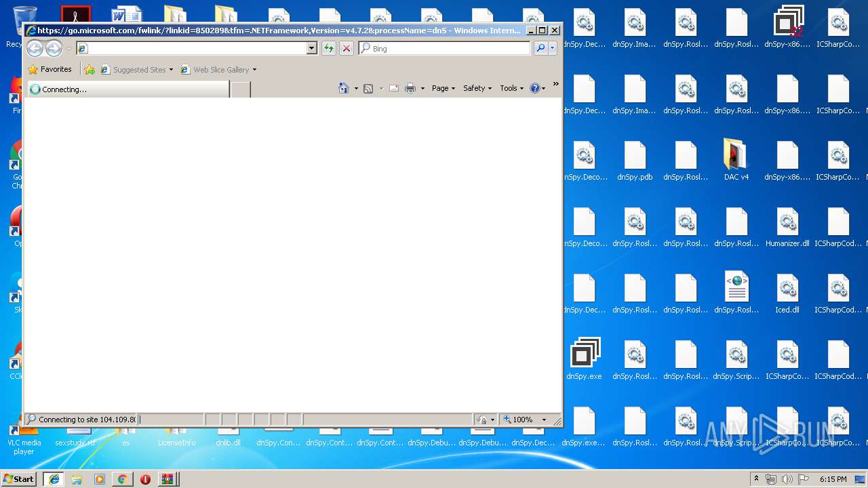Image resolution: width=868 pixels, height=488 pixels.
Task: Open the Tools menu
Action: [512, 88]
